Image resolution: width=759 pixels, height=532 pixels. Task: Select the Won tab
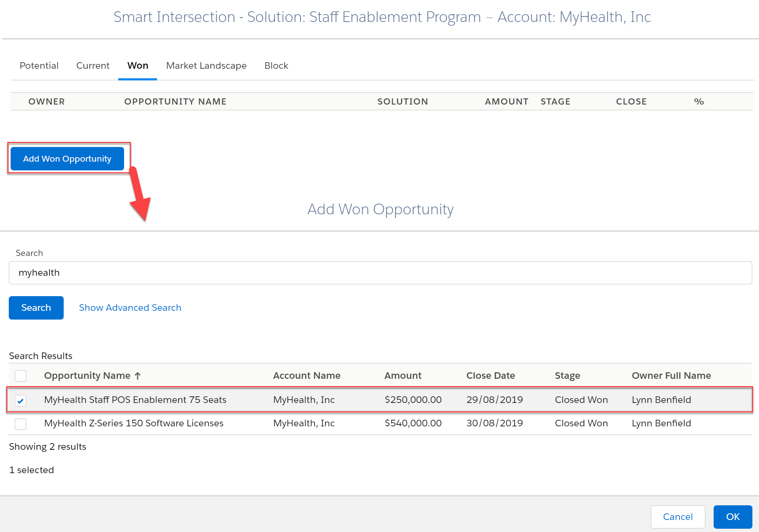coord(138,65)
